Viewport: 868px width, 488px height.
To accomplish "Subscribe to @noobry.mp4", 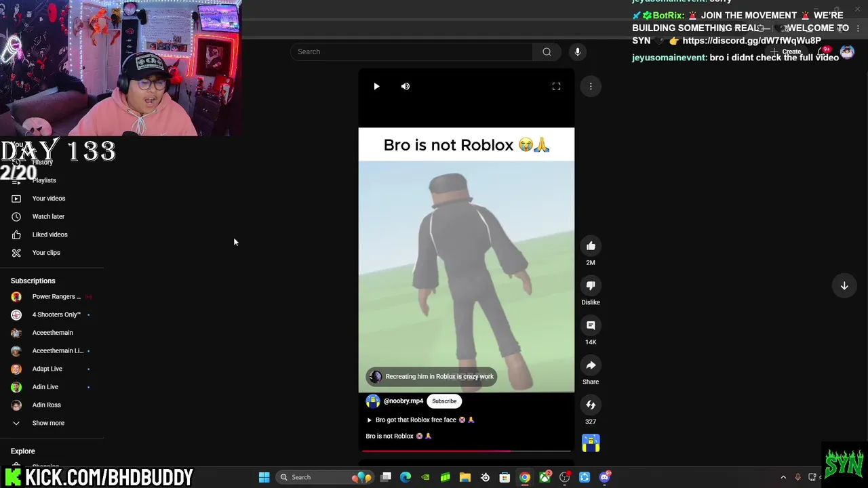I will (x=444, y=401).
